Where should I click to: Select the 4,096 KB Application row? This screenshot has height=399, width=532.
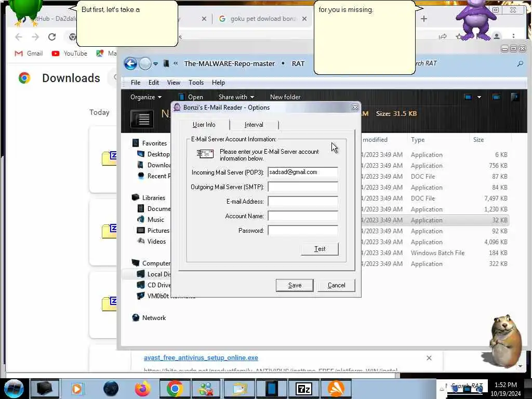(435, 242)
